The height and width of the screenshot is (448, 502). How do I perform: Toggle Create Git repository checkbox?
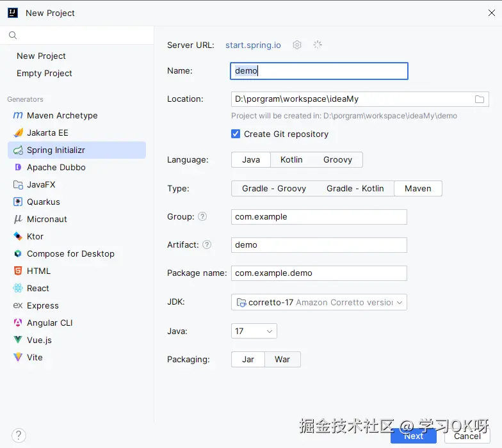(236, 134)
